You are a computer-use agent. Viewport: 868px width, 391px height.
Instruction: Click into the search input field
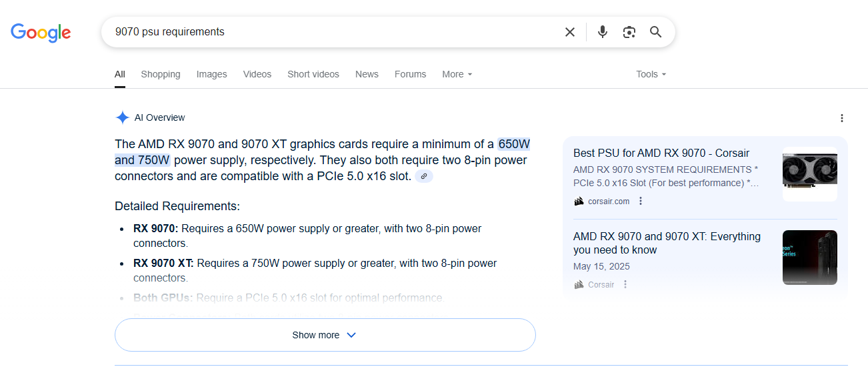point(333,32)
